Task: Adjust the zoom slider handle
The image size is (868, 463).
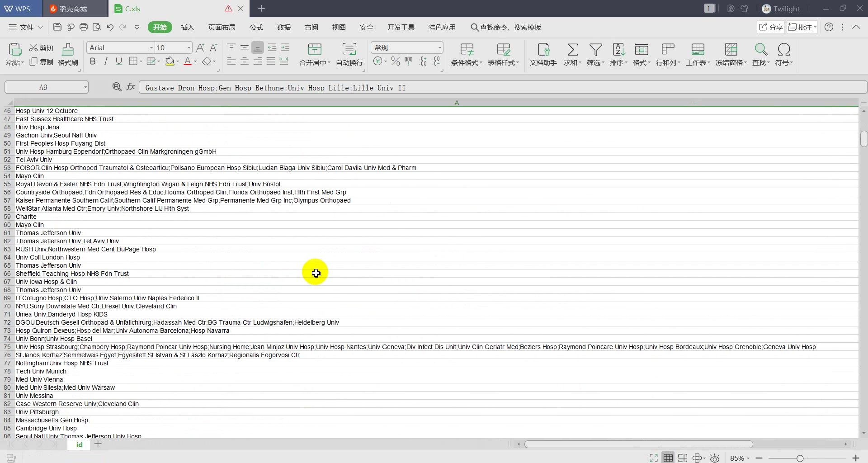Action: click(800, 458)
